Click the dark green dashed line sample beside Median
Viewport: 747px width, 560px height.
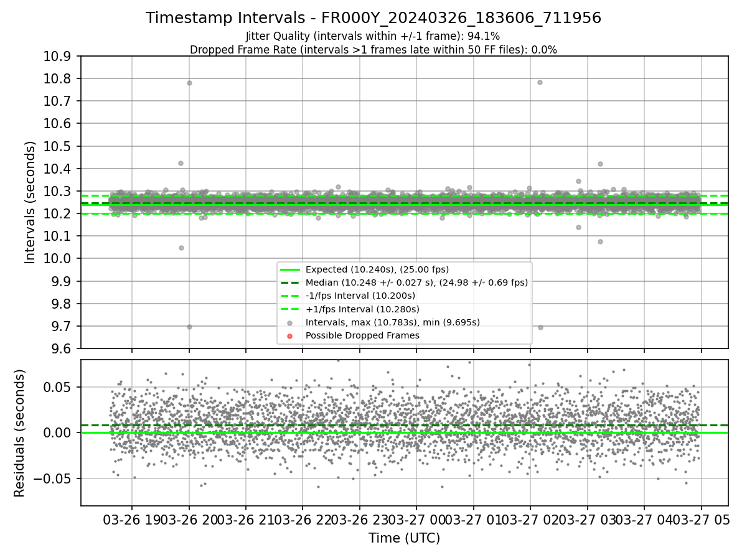click(x=290, y=282)
